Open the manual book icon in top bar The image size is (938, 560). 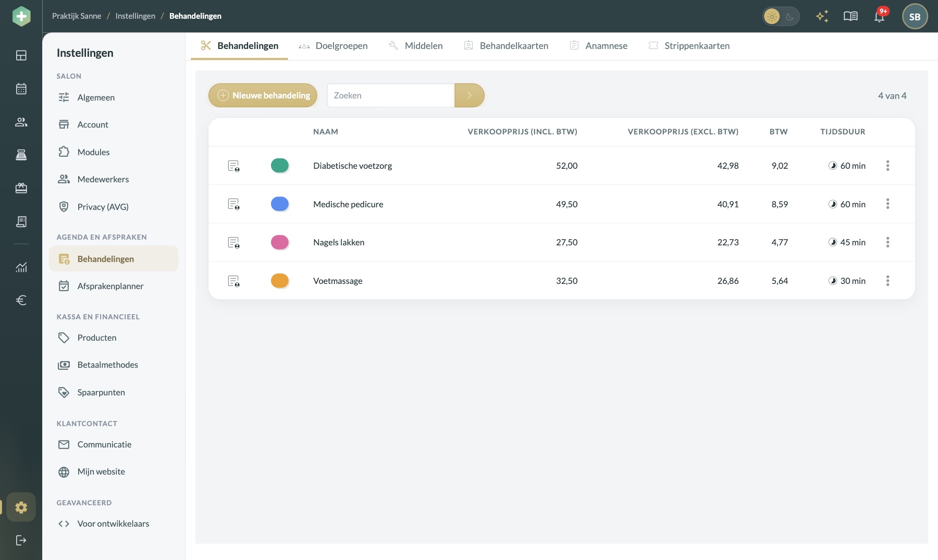pos(850,16)
